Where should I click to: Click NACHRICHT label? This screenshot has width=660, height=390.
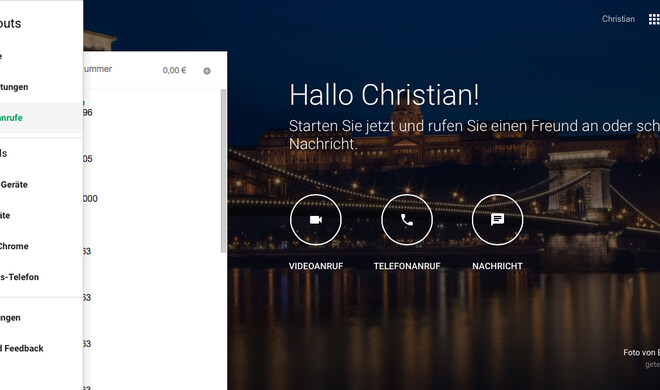(498, 266)
